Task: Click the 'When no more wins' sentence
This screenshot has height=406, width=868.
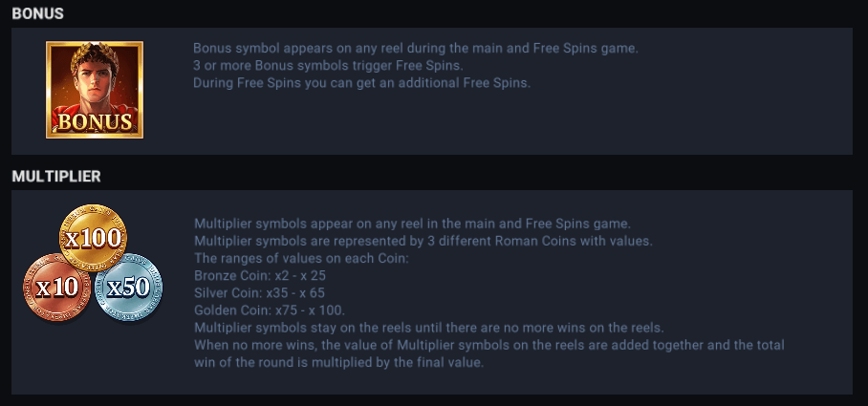Action: 488,345
